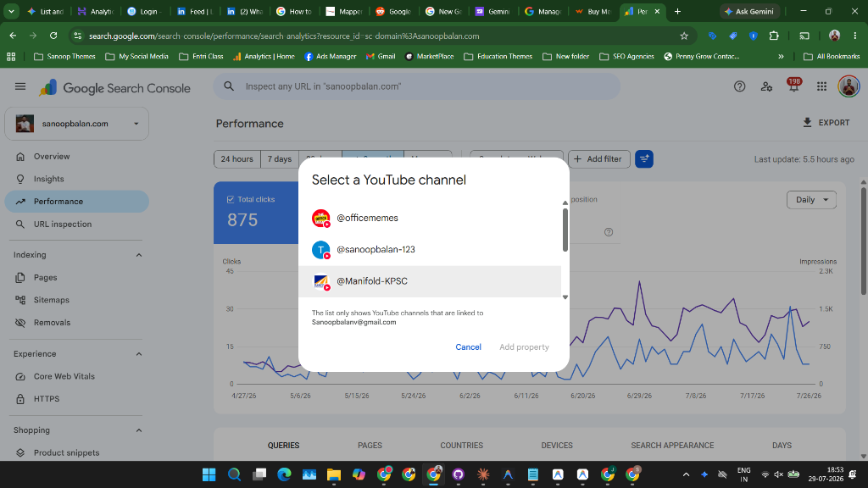Select the 7 days date range
This screenshot has height=488, width=868.
tap(280, 158)
